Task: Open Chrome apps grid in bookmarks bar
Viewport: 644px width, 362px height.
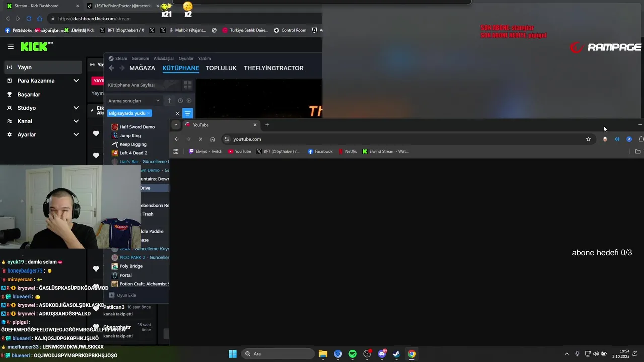Action: [176, 151]
